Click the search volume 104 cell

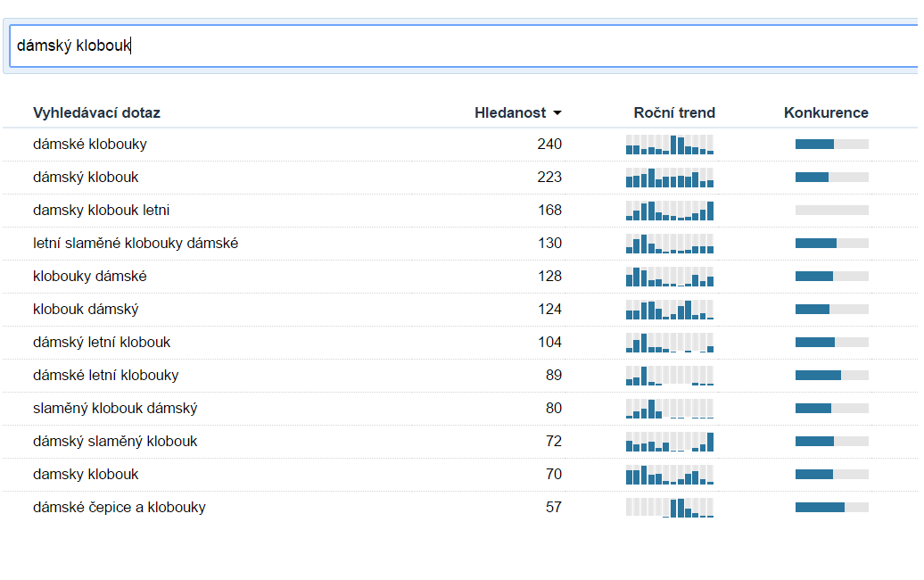coord(549,342)
